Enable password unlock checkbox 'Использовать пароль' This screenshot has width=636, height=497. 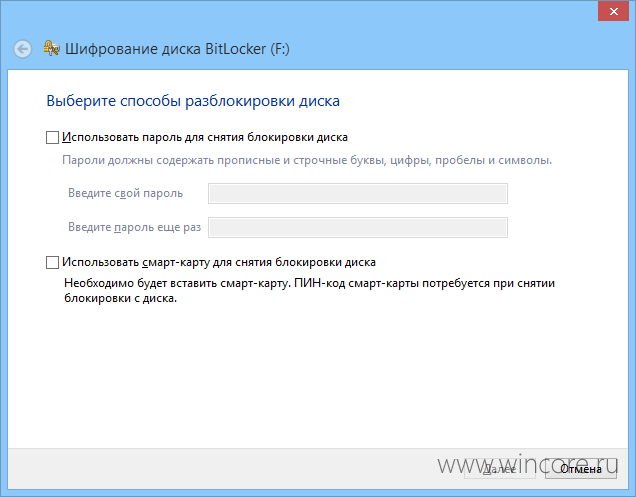point(52,138)
